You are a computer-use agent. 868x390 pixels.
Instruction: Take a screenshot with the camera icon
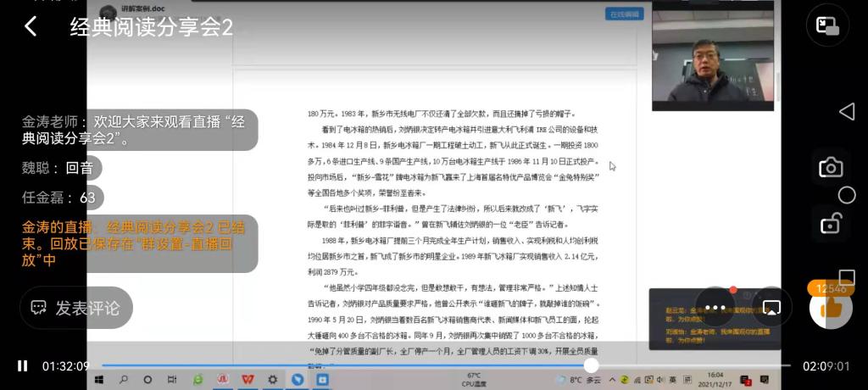pyautogui.click(x=830, y=167)
